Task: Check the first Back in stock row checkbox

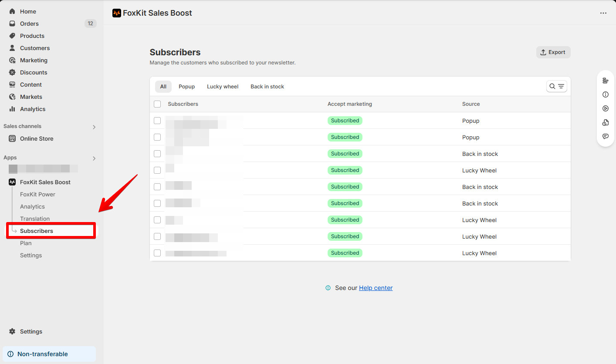Action: point(157,154)
